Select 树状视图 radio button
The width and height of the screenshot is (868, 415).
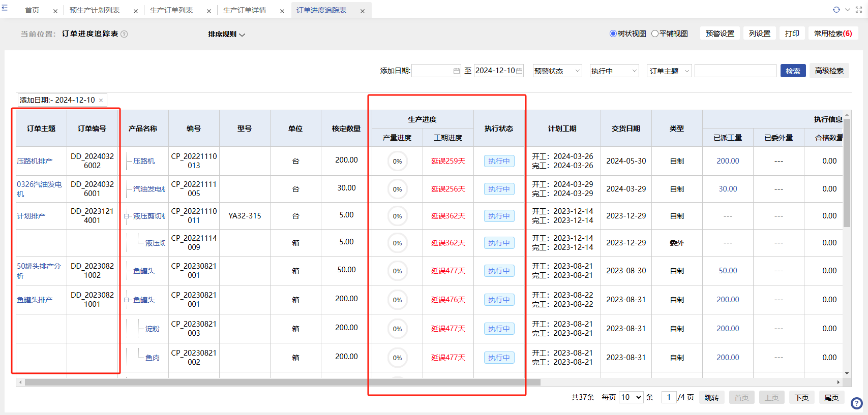613,34
